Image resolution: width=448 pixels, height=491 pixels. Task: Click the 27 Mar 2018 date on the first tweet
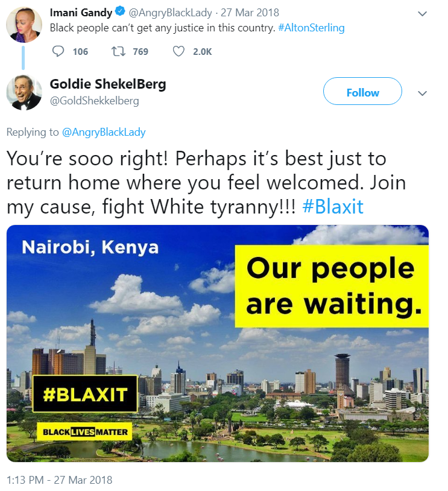click(250, 13)
